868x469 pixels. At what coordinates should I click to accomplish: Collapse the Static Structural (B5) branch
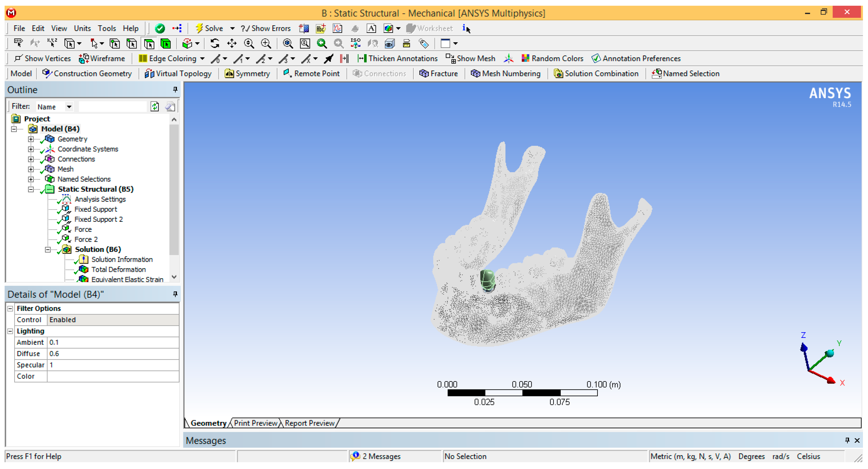(31, 189)
